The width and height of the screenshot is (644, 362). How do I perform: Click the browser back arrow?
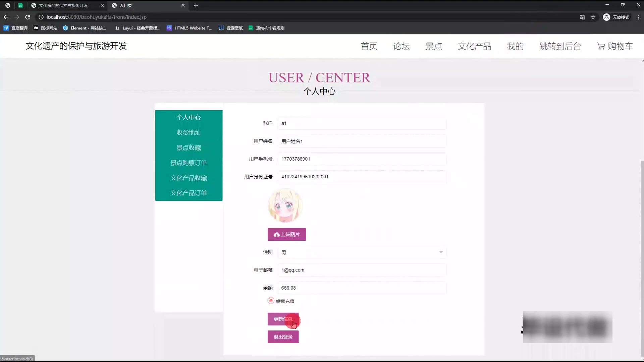6,17
